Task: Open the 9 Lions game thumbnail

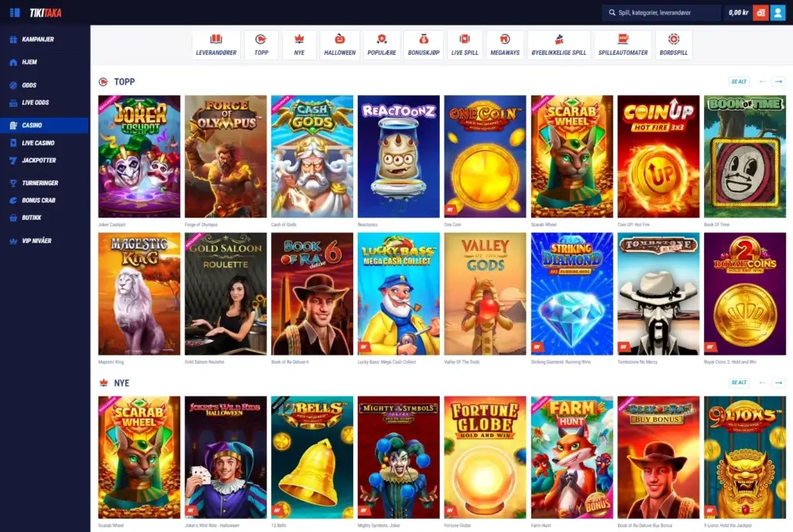Action: click(745, 458)
